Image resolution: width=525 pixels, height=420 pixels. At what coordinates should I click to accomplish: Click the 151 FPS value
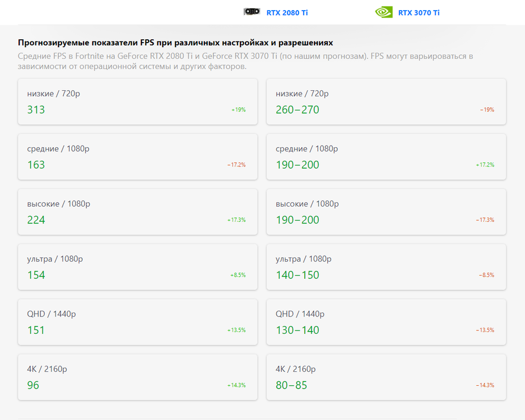(x=36, y=330)
